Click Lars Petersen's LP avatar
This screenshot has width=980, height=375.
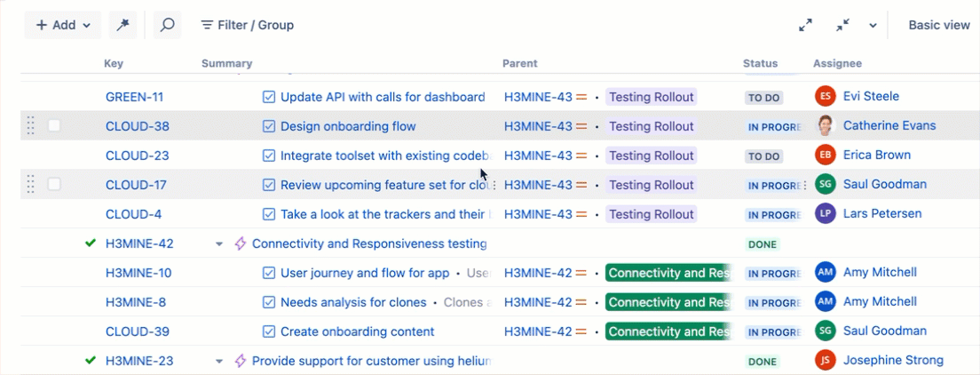coord(825,213)
